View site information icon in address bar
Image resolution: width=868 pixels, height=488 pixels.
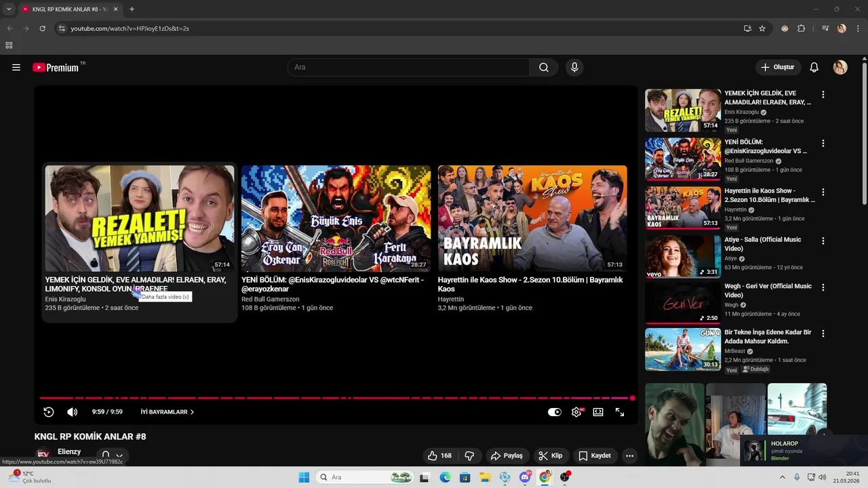(62, 28)
